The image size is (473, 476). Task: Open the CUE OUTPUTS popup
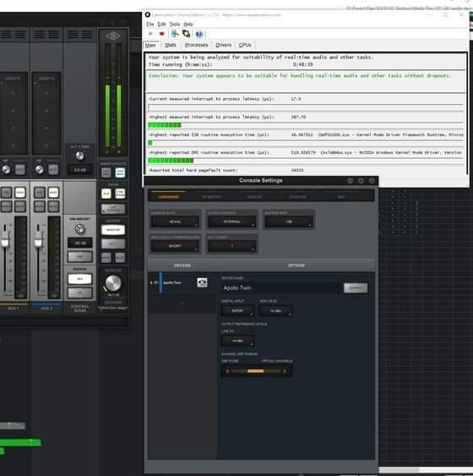coord(113,209)
